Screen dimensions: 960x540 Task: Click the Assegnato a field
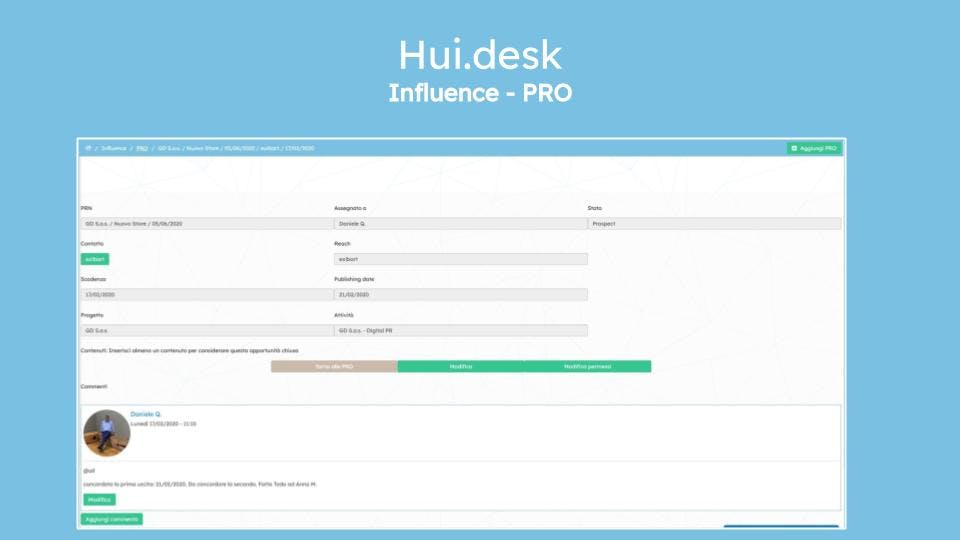(x=460, y=224)
